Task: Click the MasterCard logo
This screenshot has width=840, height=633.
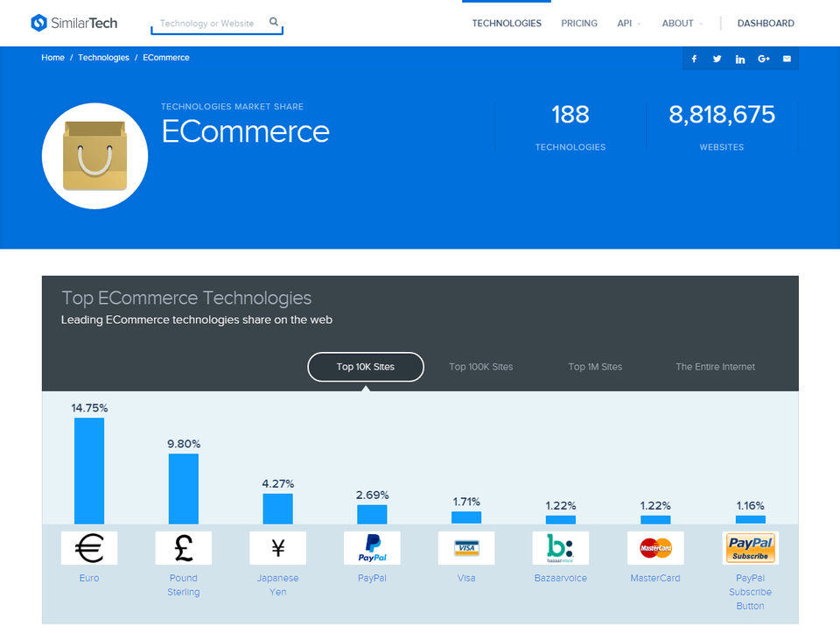Action: pyautogui.click(x=655, y=548)
